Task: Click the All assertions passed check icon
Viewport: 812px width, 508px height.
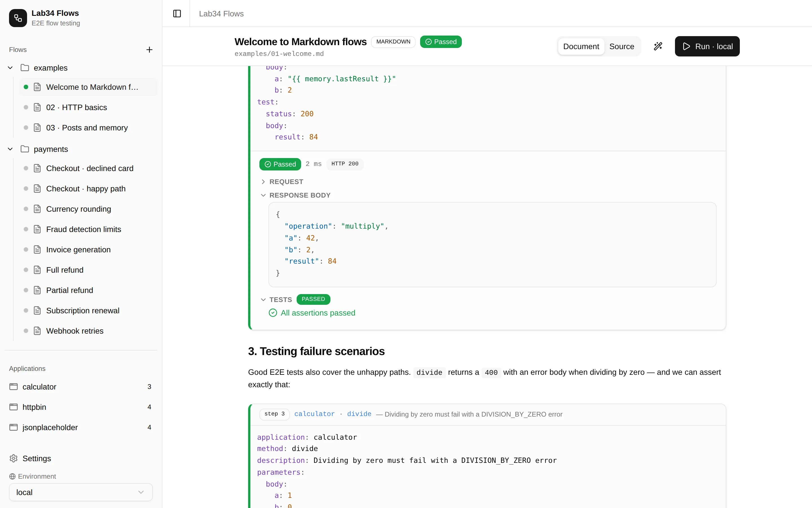Action: tap(273, 313)
